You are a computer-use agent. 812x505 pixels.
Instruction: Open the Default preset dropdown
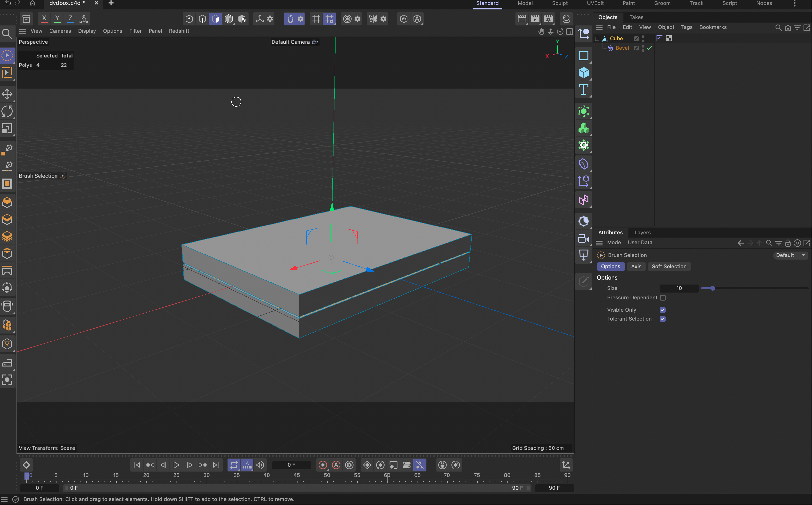coord(803,255)
